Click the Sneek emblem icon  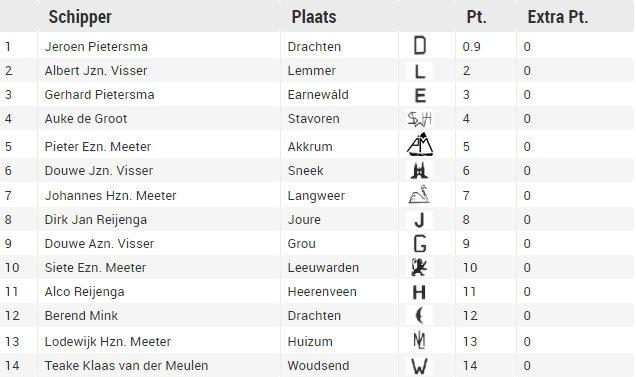click(419, 170)
